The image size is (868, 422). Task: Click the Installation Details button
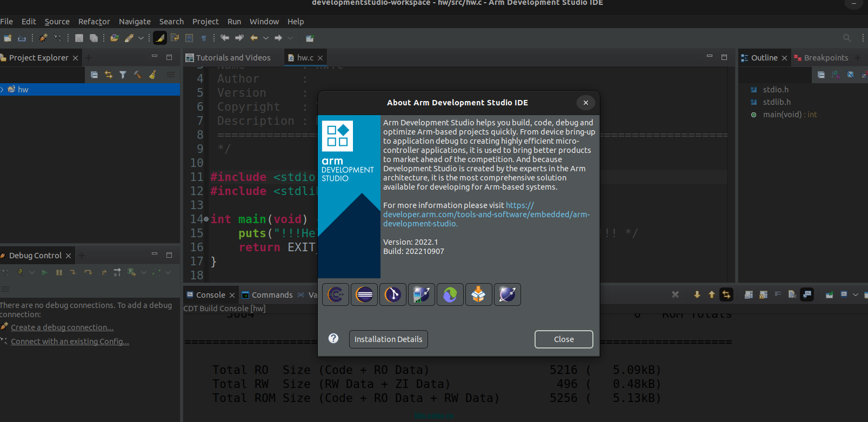389,339
